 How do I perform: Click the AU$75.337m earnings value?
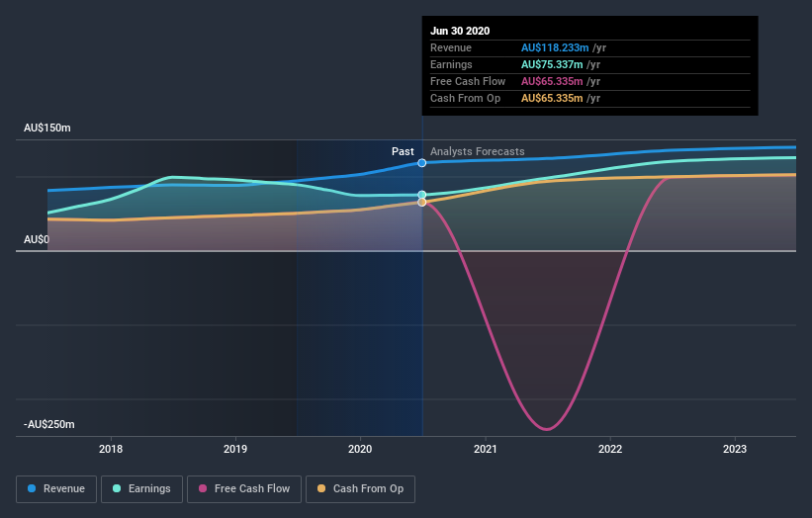coord(552,64)
